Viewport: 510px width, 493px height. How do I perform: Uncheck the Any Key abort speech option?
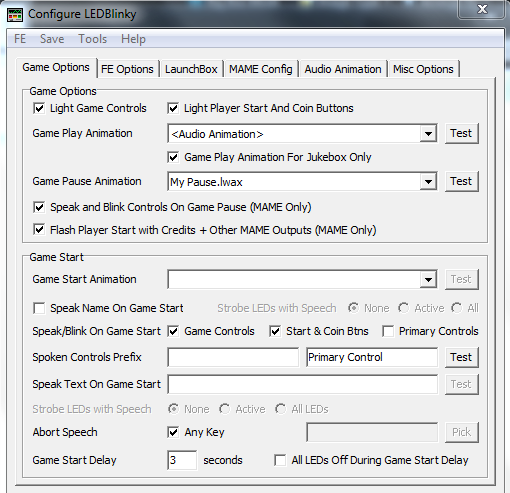[x=173, y=432]
